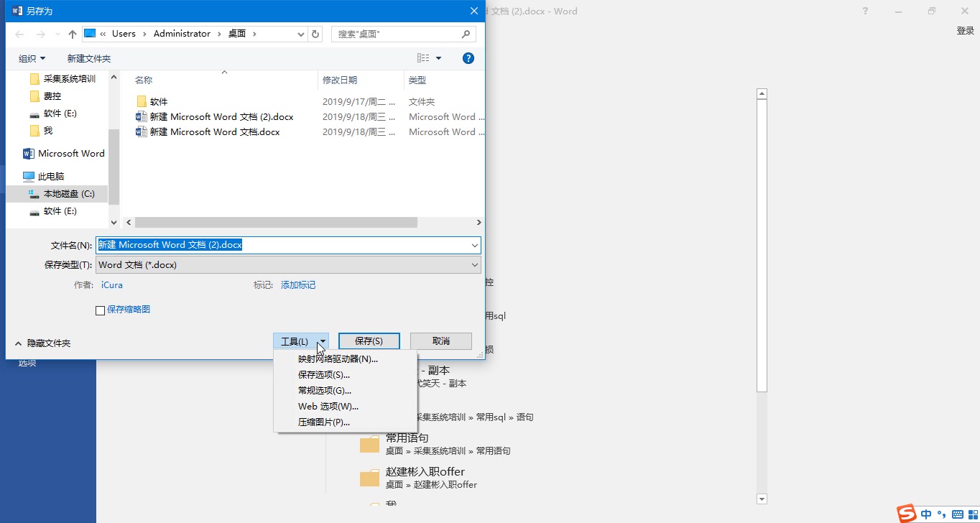
Task: Click Word backstage scrollbar down arrow
Action: tap(762, 499)
